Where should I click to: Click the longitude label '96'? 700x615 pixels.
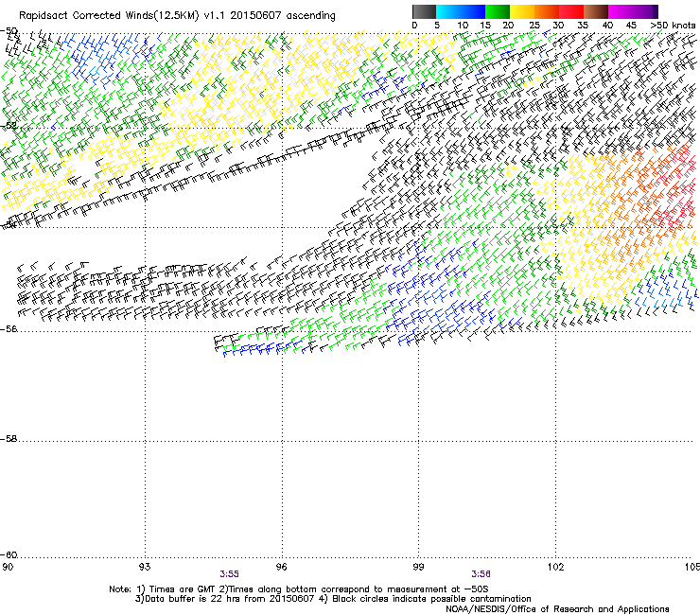(x=282, y=567)
